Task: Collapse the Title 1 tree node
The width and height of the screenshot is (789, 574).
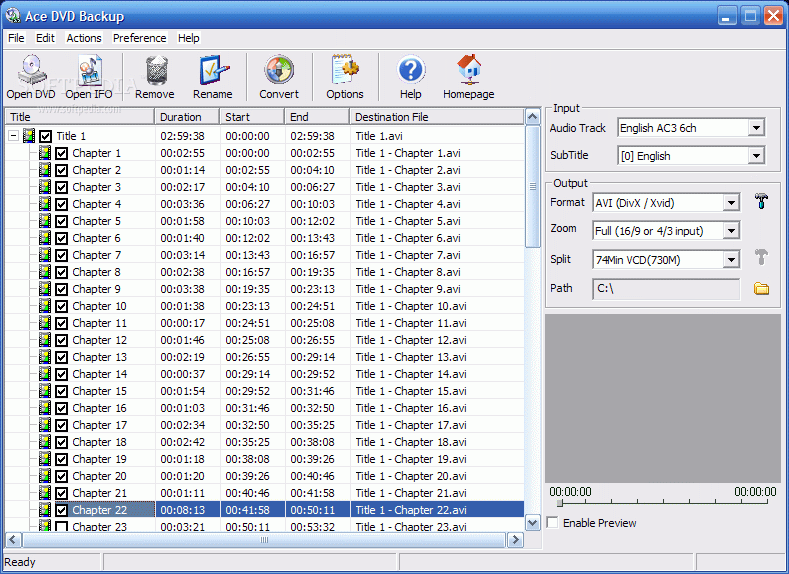Action: click(14, 136)
